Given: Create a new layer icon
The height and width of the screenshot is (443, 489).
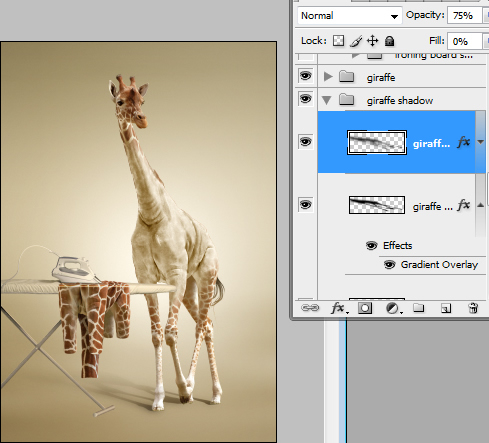Looking at the screenshot, I should pyautogui.click(x=446, y=308).
